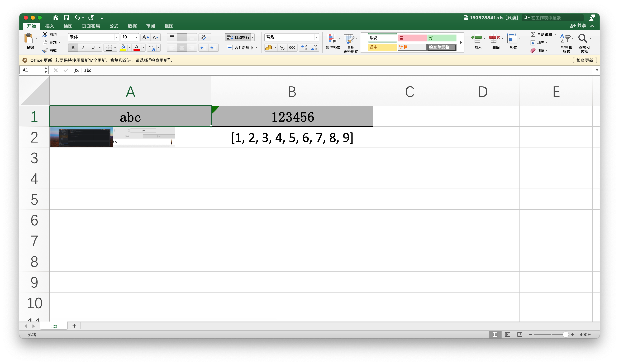Open AutoSum (自动求和) dropdown arrow
619x364 pixels.
pyautogui.click(x=555, y=35)
